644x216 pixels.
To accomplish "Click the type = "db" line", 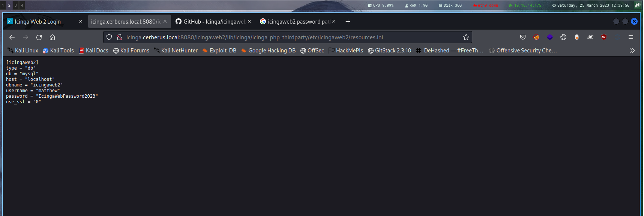I will [x=21, y=68].
